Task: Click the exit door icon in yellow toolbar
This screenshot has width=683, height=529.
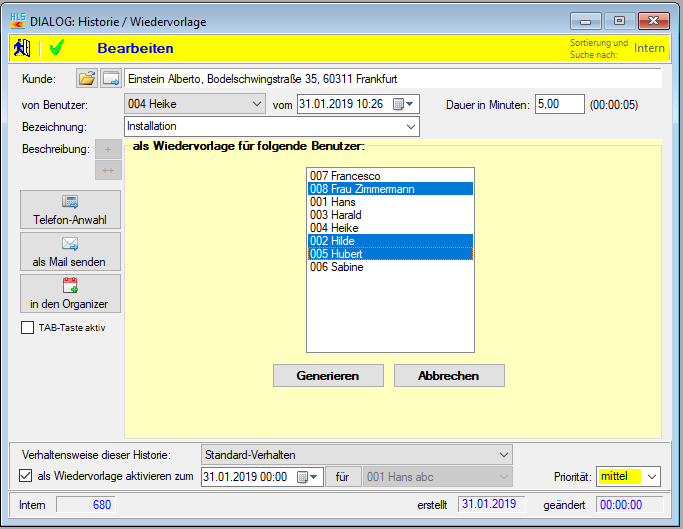Action: coord(21,48)
